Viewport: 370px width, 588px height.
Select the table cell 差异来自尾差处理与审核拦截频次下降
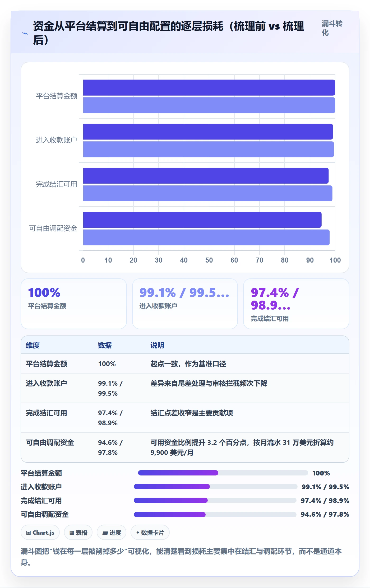209,383
